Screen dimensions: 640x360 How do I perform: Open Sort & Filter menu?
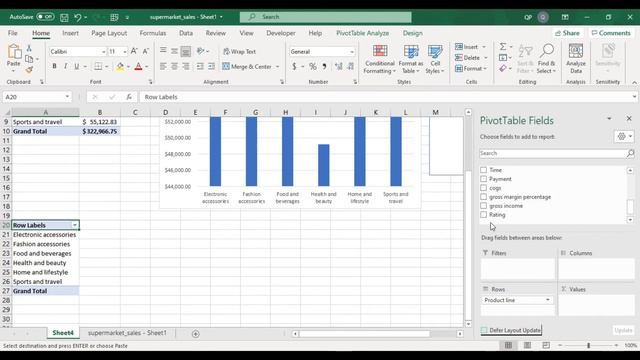click(x=525, y=60)
